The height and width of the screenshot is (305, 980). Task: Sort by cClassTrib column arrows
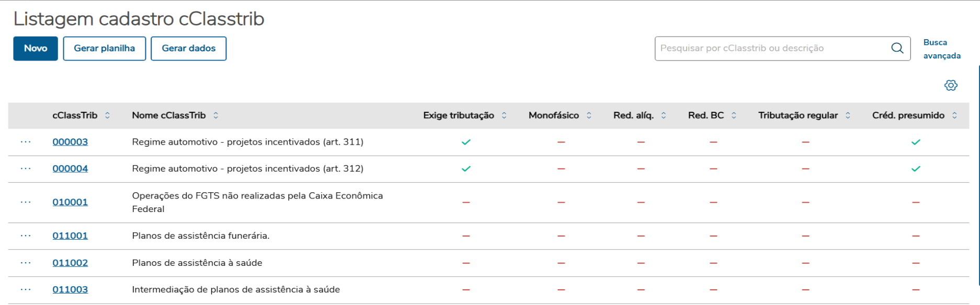tap(107, 115)
